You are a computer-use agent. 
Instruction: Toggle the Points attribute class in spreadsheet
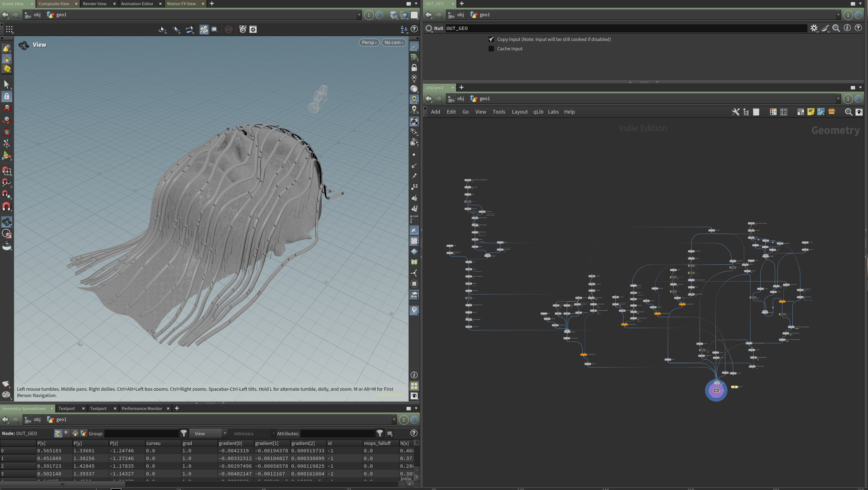[x=58, y=433]
